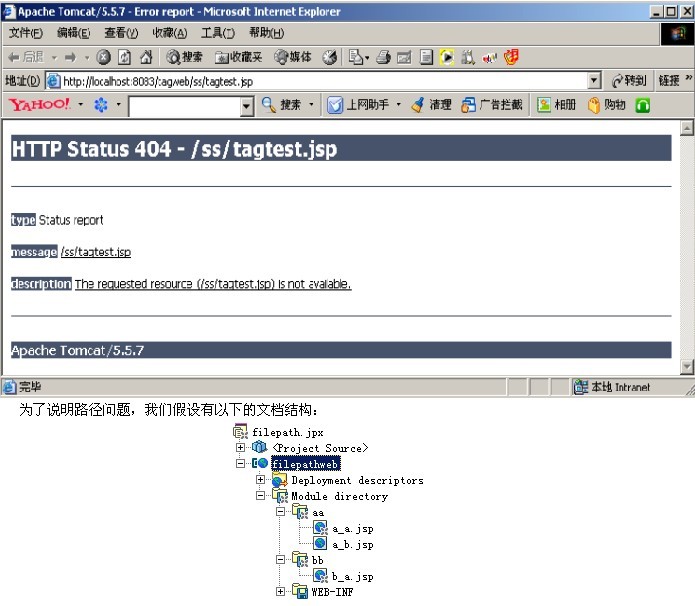Open the address bar dropdown arrow
The width and height of the screenshot is (695, 606).
594,81
